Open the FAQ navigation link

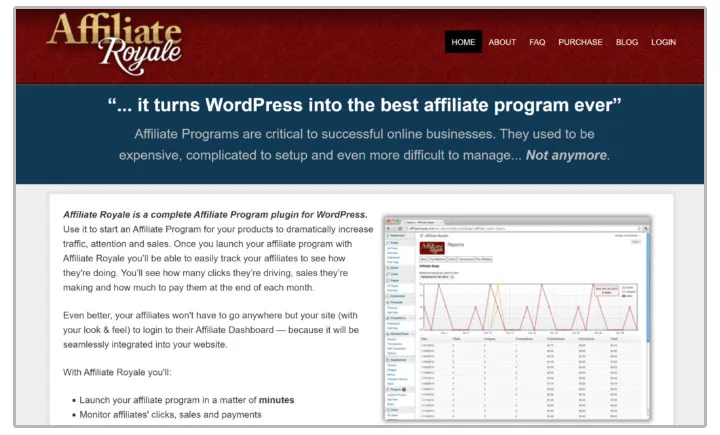pos(537,42)
